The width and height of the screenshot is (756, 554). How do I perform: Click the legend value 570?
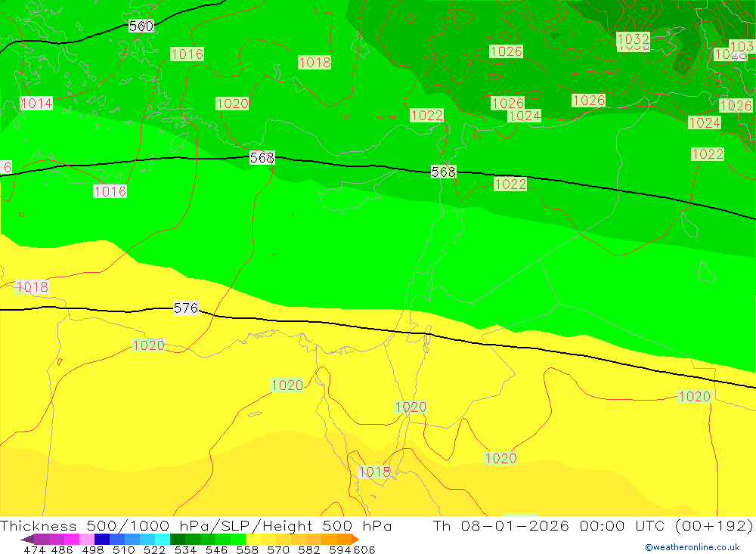278,549
